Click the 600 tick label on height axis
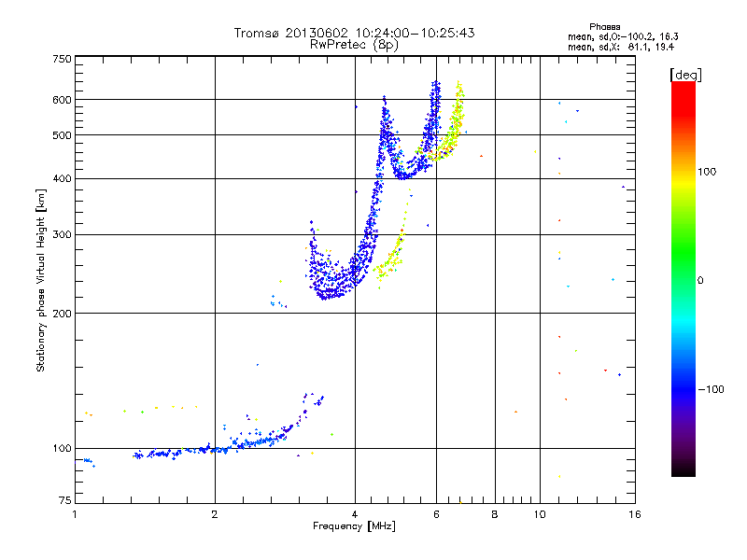 pos(62,100)
